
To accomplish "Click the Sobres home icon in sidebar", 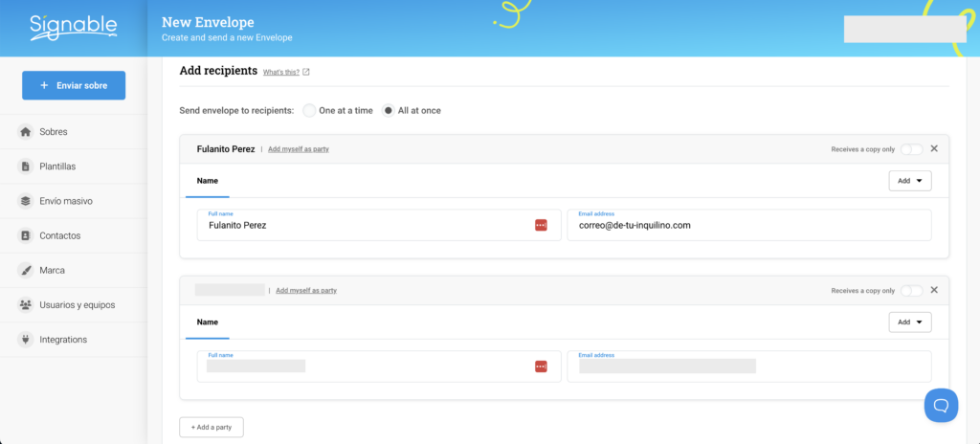I will (26, 132).
